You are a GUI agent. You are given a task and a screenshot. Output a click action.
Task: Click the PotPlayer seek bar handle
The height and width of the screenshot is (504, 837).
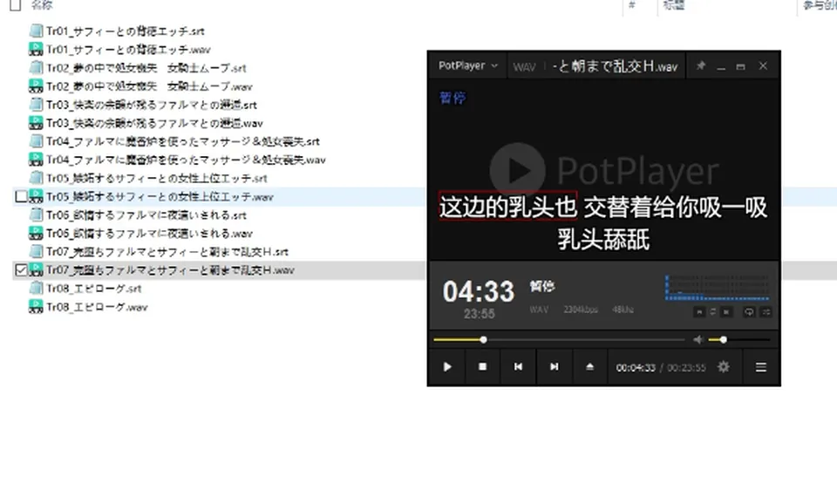point(483,339)
